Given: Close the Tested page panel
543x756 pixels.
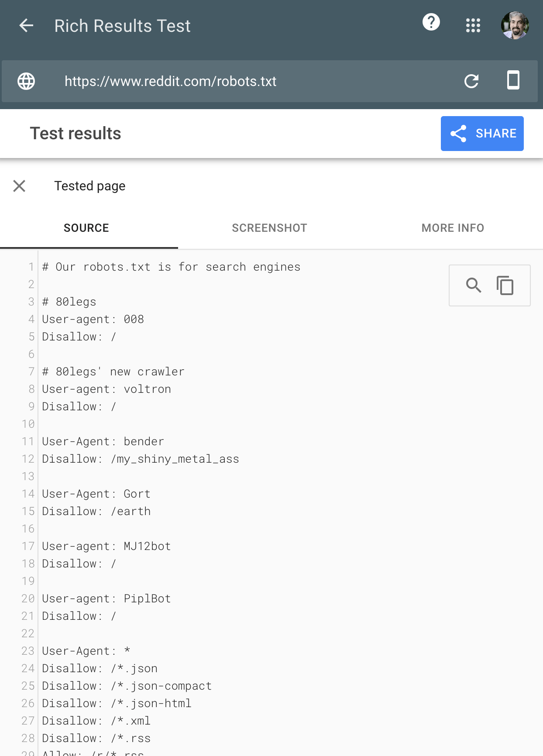Looking at the screenshot, I should (19, 186).
